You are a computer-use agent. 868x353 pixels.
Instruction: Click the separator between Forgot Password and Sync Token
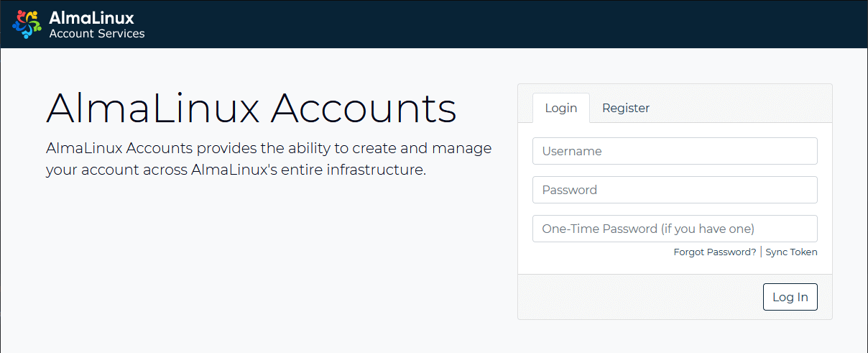click(x=761, y=252)
